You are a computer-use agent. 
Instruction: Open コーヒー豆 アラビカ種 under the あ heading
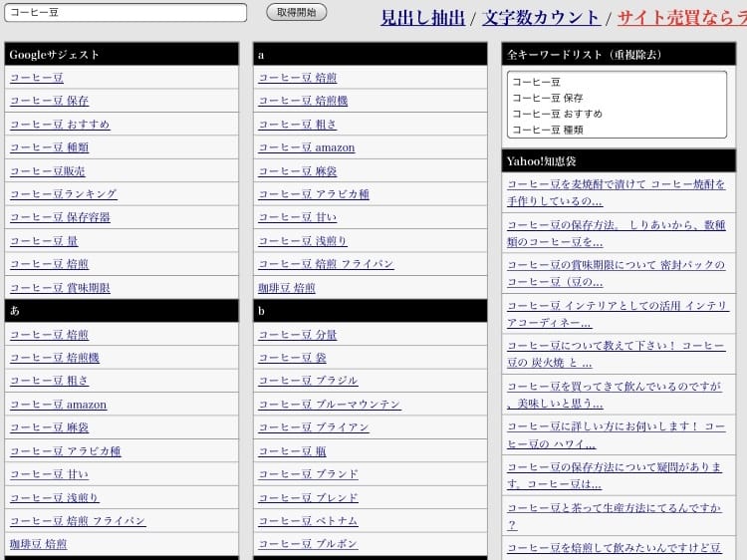(66, 450)
